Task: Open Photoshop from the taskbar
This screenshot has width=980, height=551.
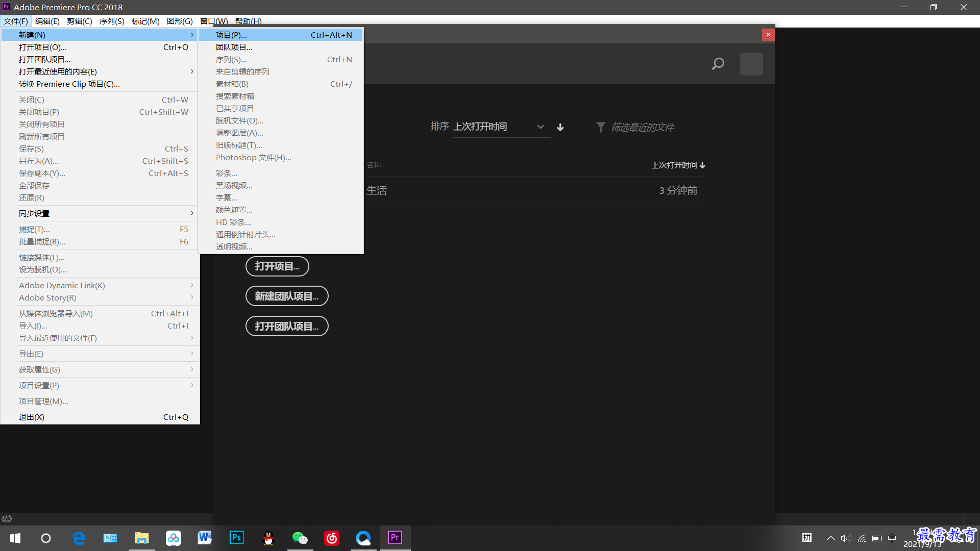Action: tap(237, 538)
